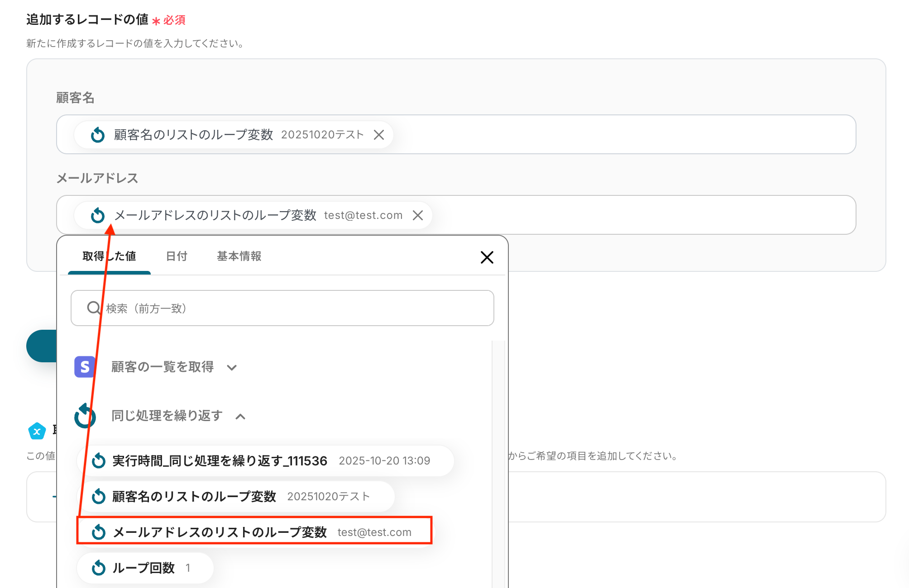Remove the 顧客名 loop variable chip
Image resolution: width=909 pixels, height=588 pixels.
point(379,135)
